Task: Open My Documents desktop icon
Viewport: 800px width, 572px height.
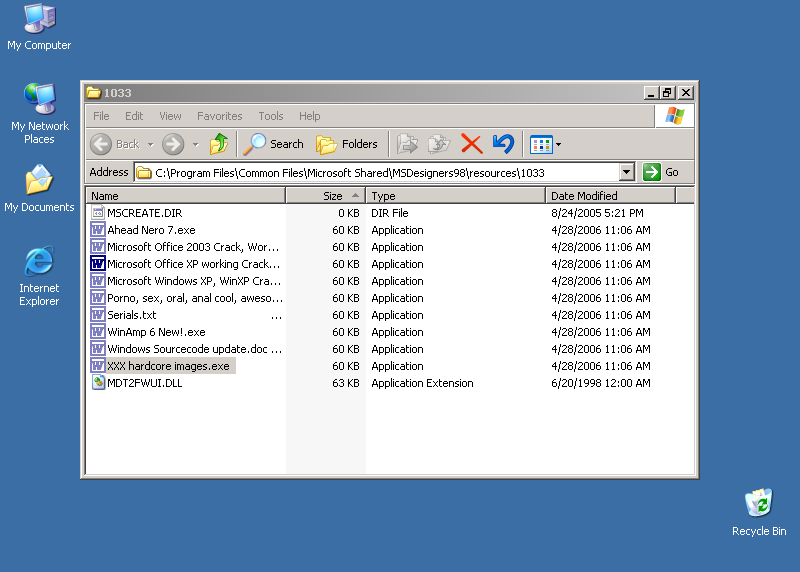Action: [39, 188]
